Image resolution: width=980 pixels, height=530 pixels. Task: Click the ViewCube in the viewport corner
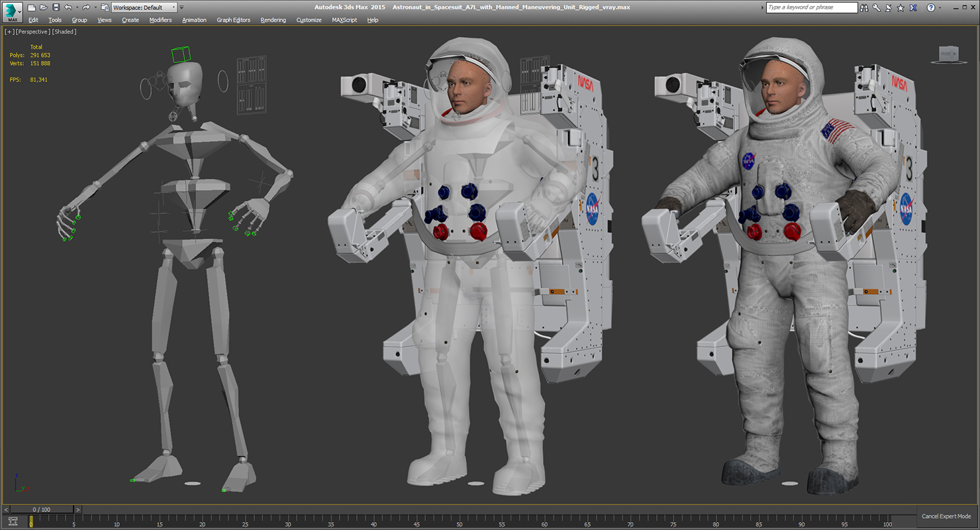pos(948,54)
